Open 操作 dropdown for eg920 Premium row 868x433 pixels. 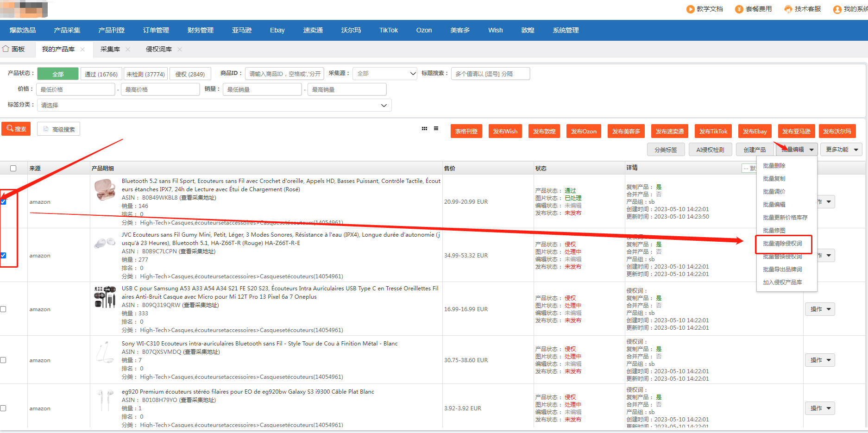[820, 408]
